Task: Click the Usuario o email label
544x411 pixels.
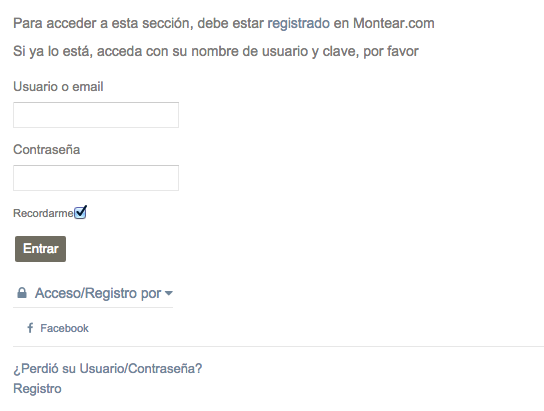Action: pyautogui.click(x=58, y=86)
